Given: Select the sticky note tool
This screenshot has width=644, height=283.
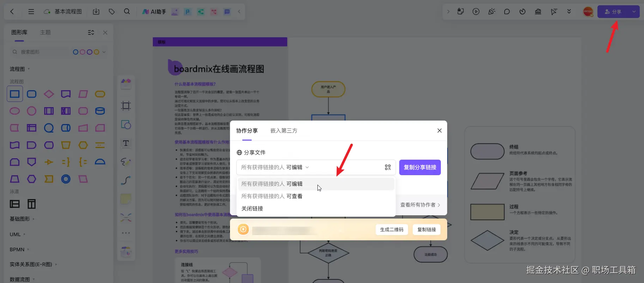Looking at the screenshot, I should (126, 199).
